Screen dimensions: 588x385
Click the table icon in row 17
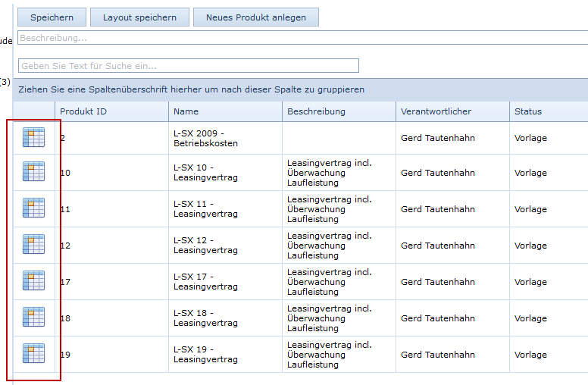(34, 281)
